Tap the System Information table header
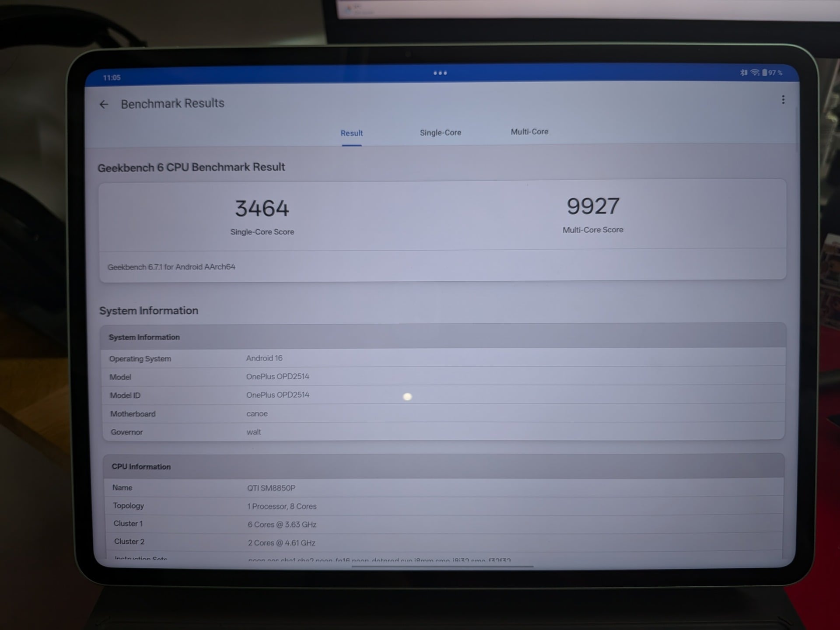This screenshot has width=840, height=630. (x=443, y=336)
